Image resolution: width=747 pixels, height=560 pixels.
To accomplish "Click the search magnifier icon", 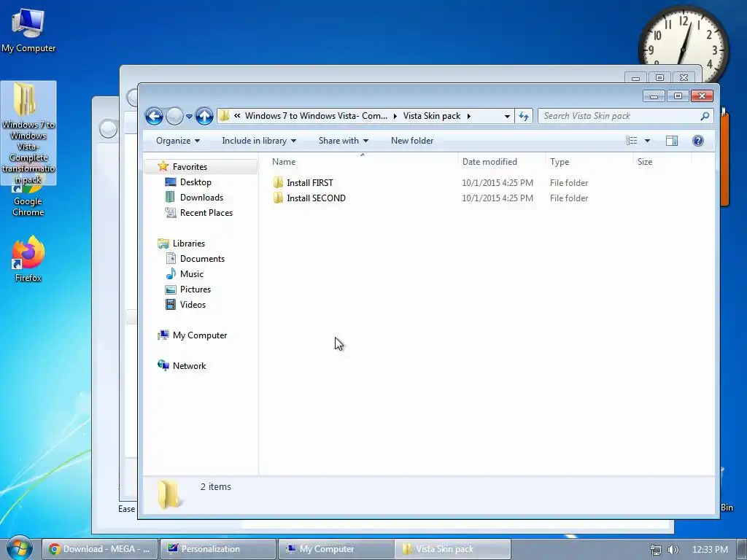I will (x=705, y=116).
